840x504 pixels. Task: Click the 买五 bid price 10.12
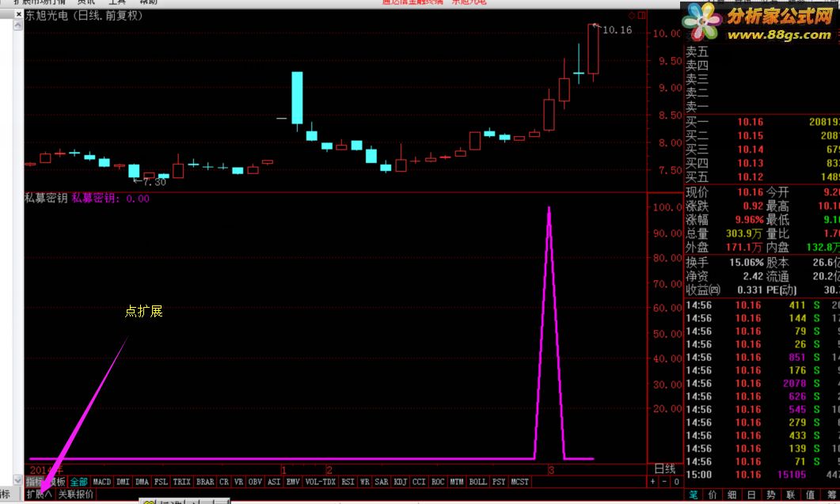(x=750, y=176)
